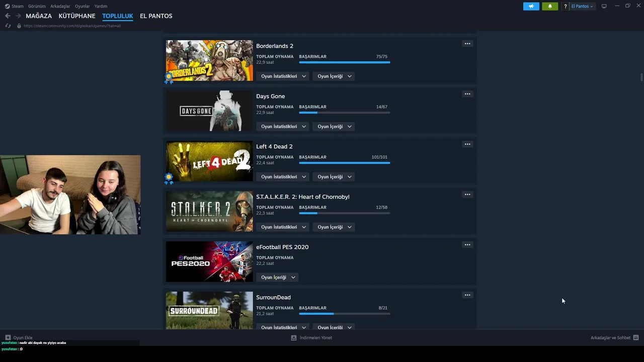Click the S.T.A.L.K.E.R. 2 cover thumbnail
This screenshot has width=644, height=362.
209,211
